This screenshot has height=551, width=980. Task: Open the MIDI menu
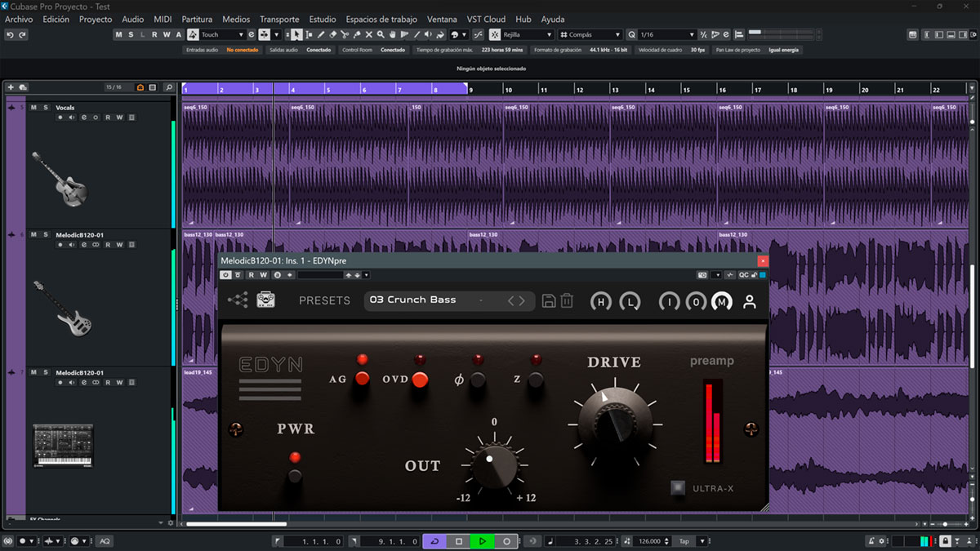[163, 19]
